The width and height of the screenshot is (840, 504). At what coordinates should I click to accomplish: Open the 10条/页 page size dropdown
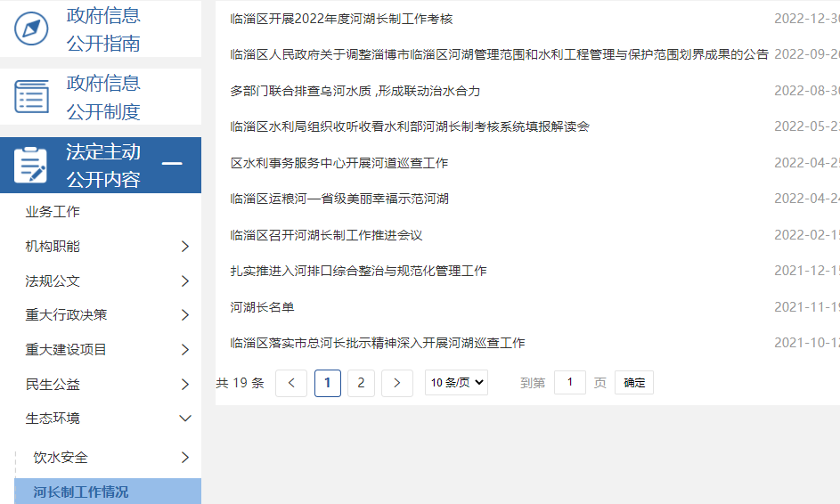point(456,383)
